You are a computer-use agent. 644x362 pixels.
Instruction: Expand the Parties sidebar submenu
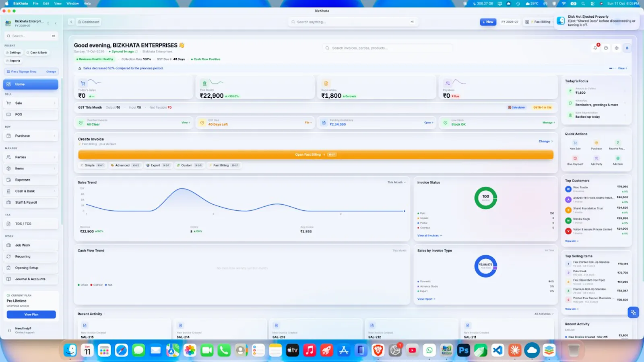[54, 157]
